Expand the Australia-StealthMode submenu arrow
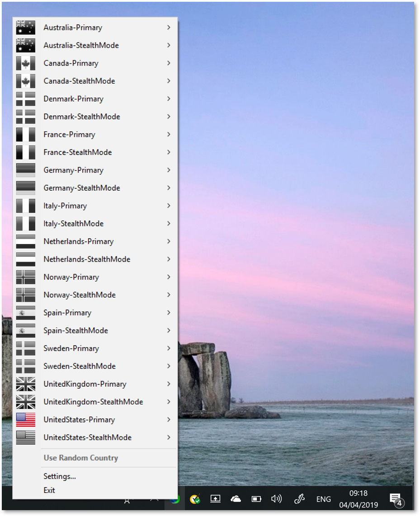The image size is (420, 516). (169, 46)
